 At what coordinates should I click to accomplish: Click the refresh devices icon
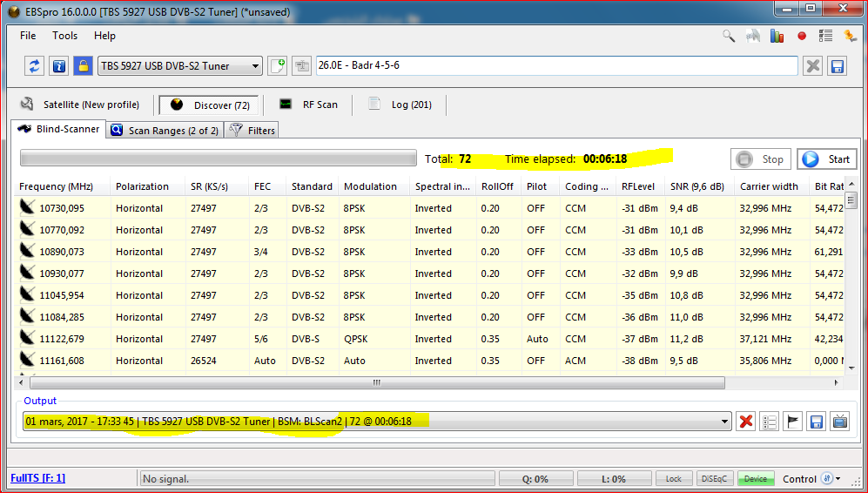coord(35,66)
